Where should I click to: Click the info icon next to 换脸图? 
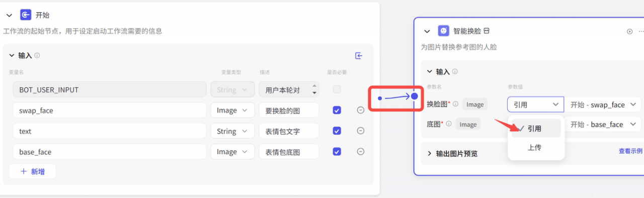455,104
